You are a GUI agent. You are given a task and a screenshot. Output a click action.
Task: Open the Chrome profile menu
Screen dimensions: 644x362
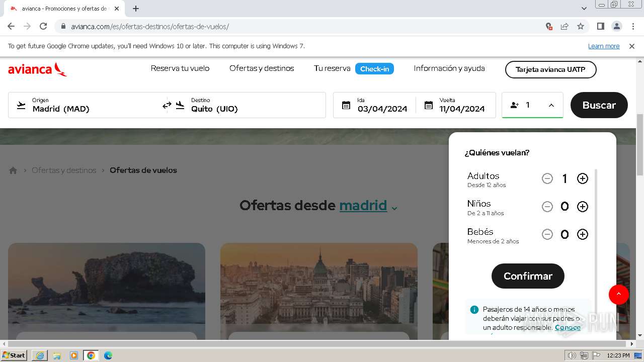616,26
